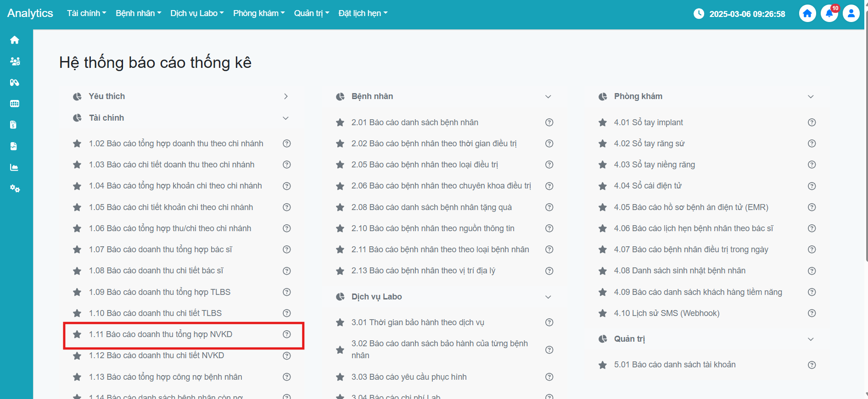The width and height of the screenshot is (868, 399).
Task: Open the area chart icon in sidebar
Action: 14,167
